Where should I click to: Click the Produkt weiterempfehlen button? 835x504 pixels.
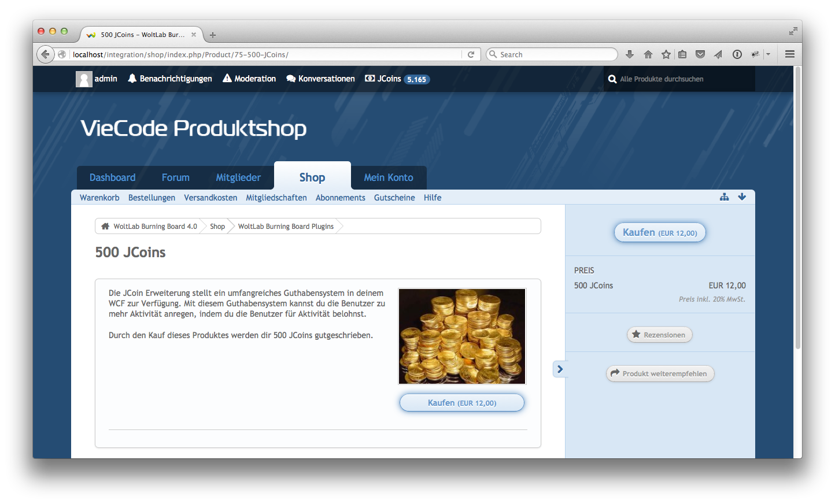[x=660, y=374]
